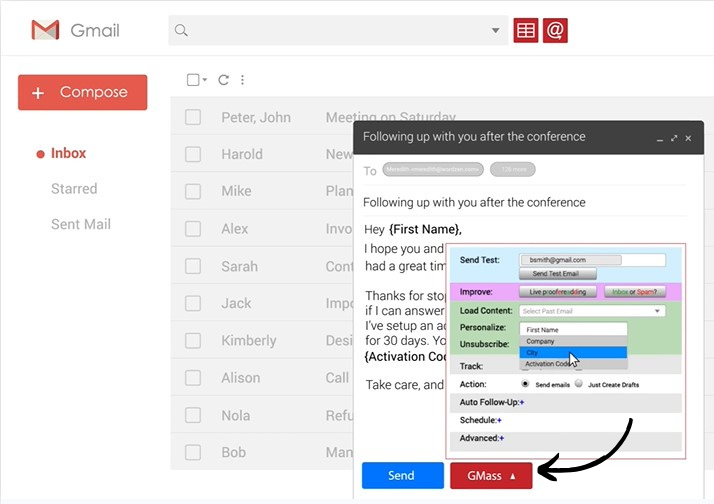The width and height of the screenshot is (714, 504).
Task: Select the Send emails radio button
Action: [x=525, y=384]
